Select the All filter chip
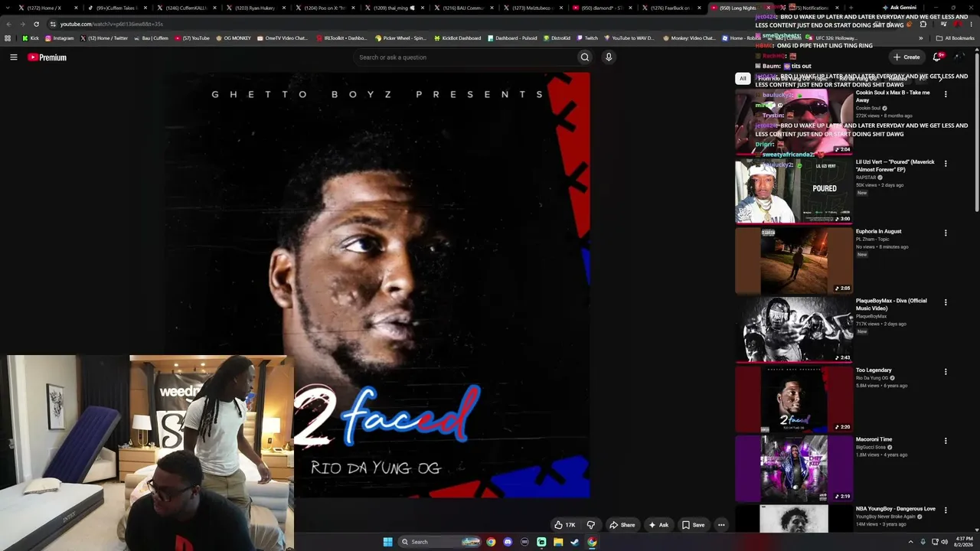This screenshot has height=551, width=980. tap(743, 78)
